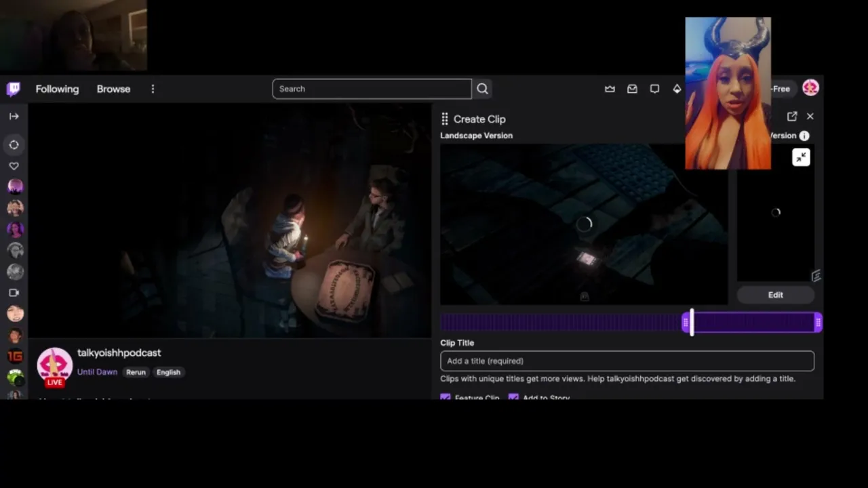Open the Following page
Viewport: 868px width, 488px height.
57,89
